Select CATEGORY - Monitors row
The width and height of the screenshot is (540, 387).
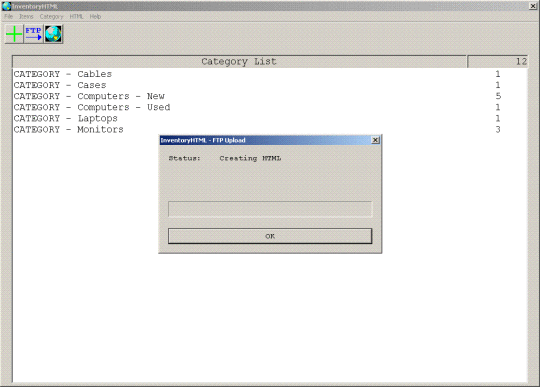tap(270, 129)
